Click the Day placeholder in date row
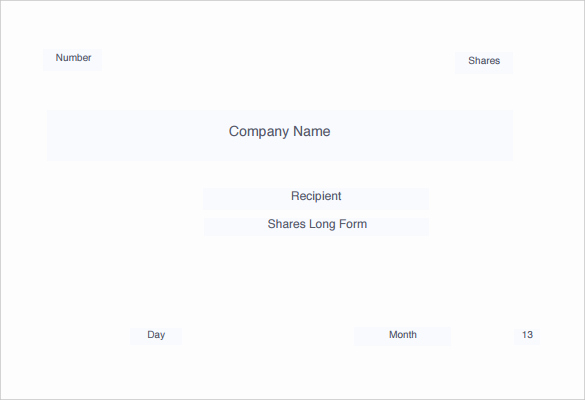The height and width of the screenshot is (400, 585). click(156, 335)
